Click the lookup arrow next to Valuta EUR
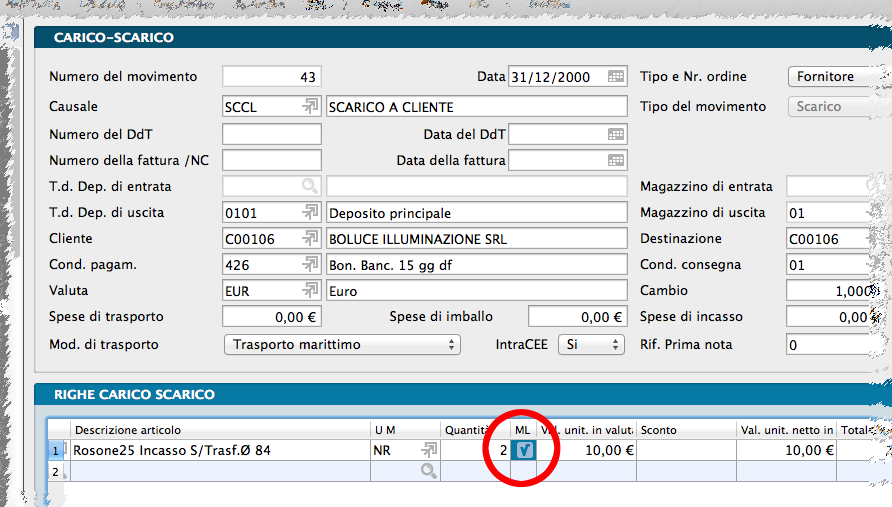The width and height of the screenshot is (892, 507). coord(310,291)
